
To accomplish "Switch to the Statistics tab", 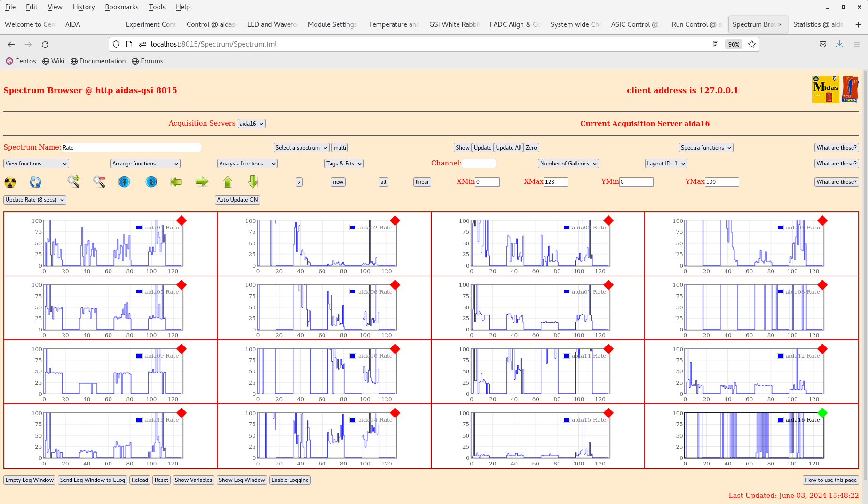I will [x=819, y=24].
